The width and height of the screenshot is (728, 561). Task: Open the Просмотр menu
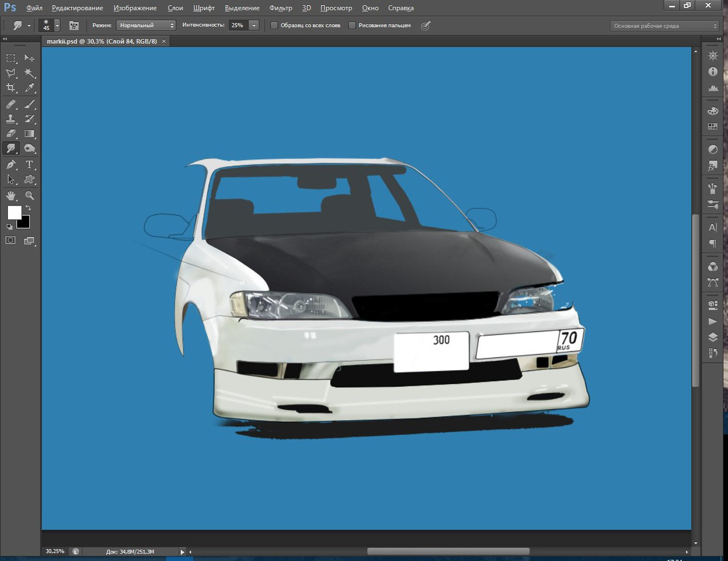click(336, 8)
